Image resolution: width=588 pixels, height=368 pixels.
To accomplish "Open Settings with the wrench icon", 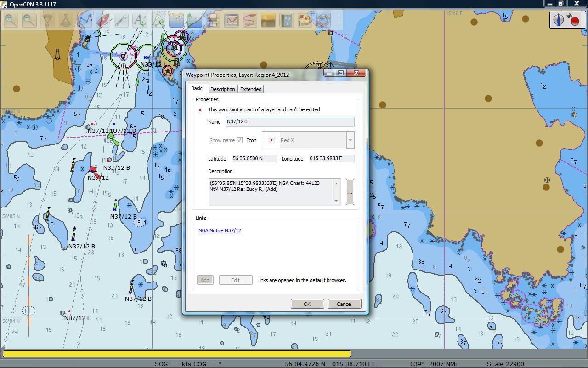I will point(121,20).
